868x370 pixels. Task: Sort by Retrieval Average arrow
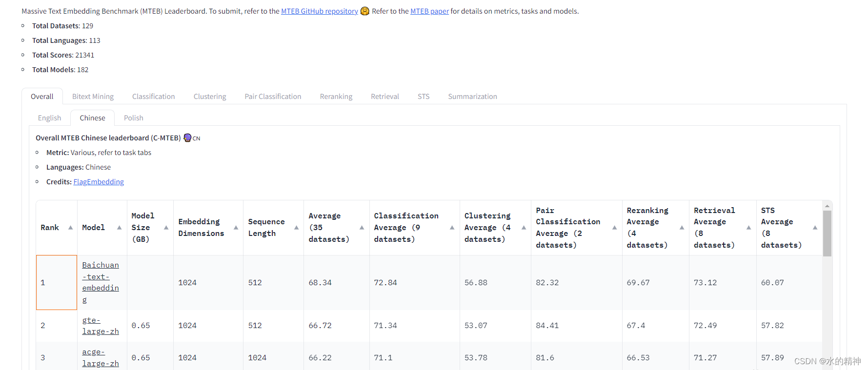[x=748, y=228]
